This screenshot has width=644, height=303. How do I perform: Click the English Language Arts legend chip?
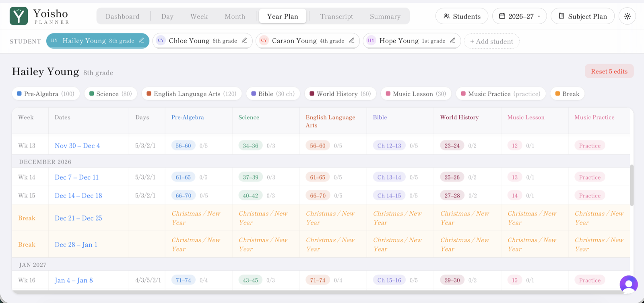point(192,94)
